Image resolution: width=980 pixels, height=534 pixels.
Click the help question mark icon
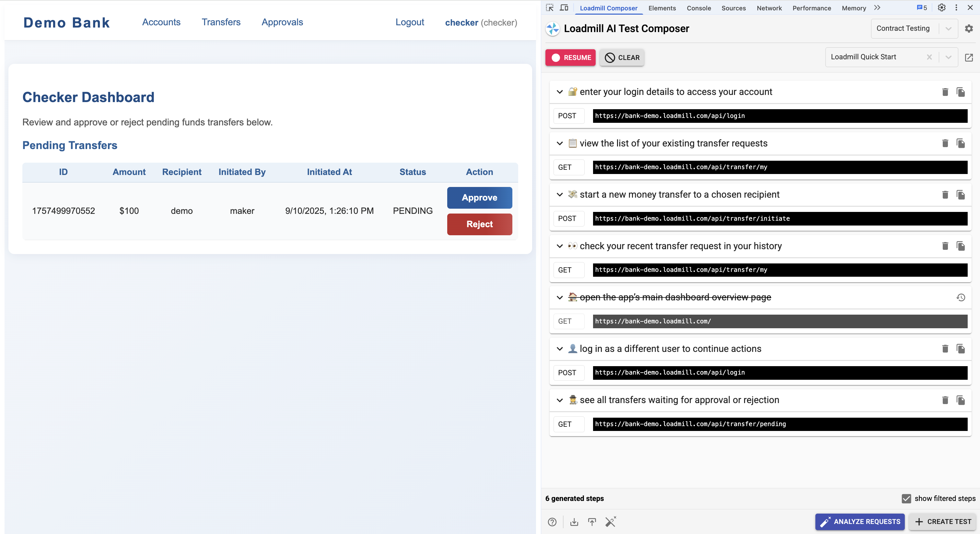click(552, 522)
